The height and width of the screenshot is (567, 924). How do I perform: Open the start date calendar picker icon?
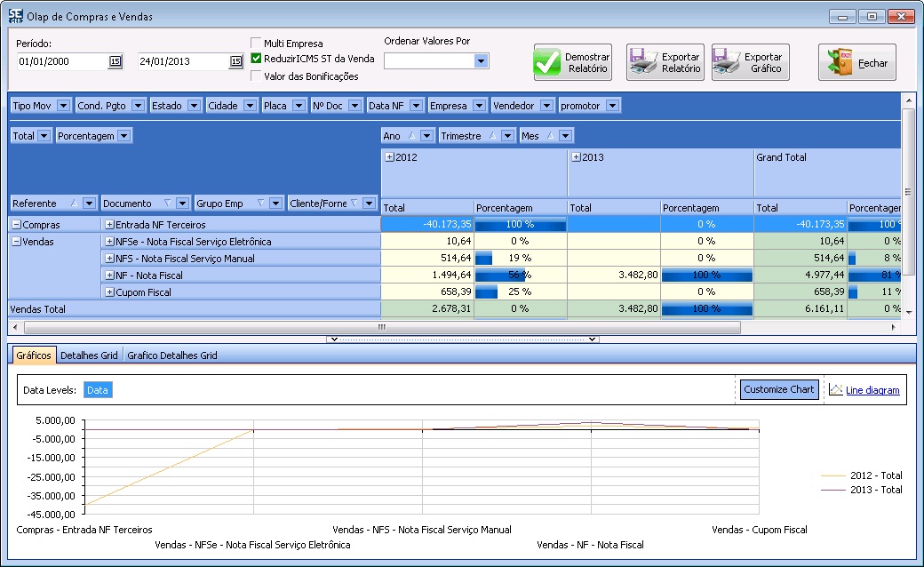[115, 61]
